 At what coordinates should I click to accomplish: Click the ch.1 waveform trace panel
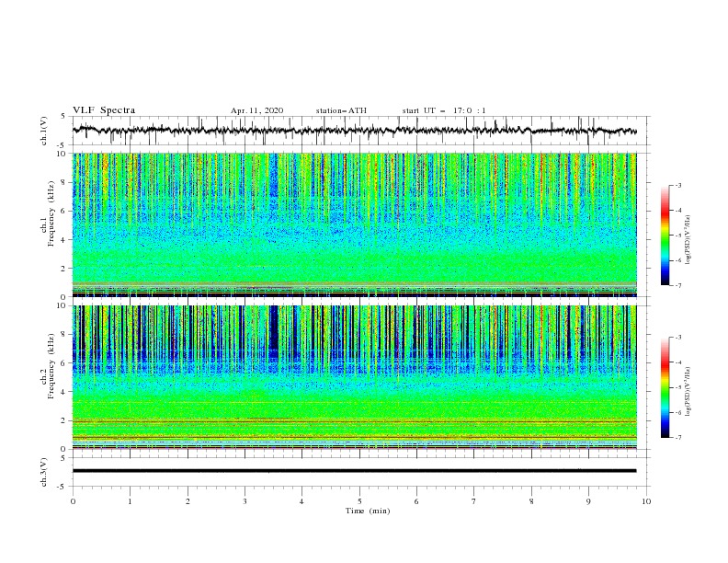tap(361, 131)
